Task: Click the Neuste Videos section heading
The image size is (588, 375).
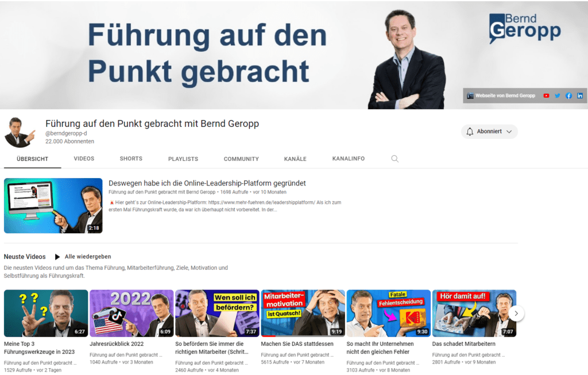Action: tap(25, 257)
